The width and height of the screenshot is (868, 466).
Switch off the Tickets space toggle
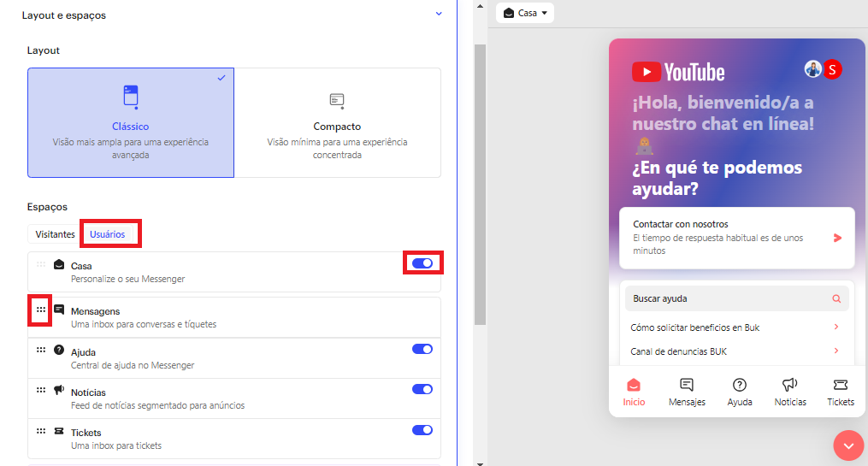[422, 430]
